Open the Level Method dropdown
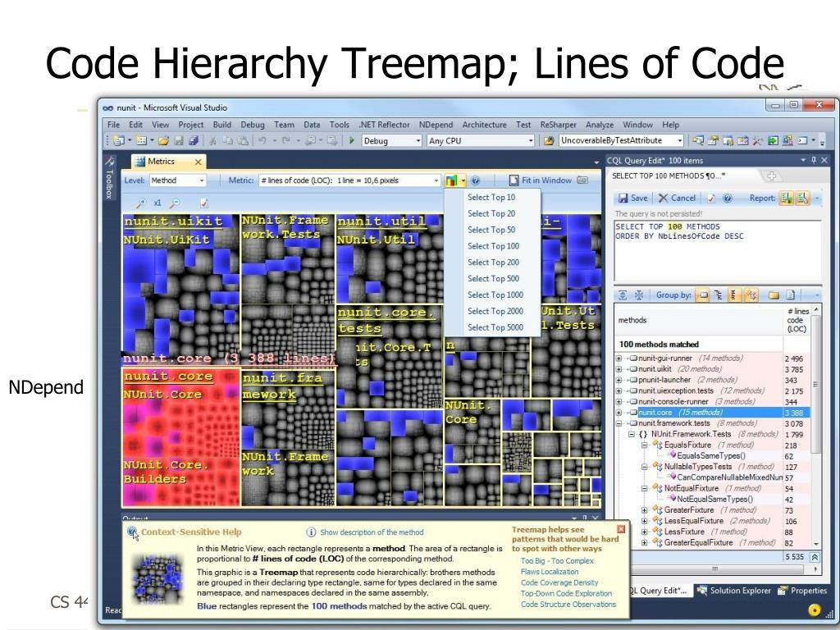The width and height of the screenshot is (840, 630). 177,180
